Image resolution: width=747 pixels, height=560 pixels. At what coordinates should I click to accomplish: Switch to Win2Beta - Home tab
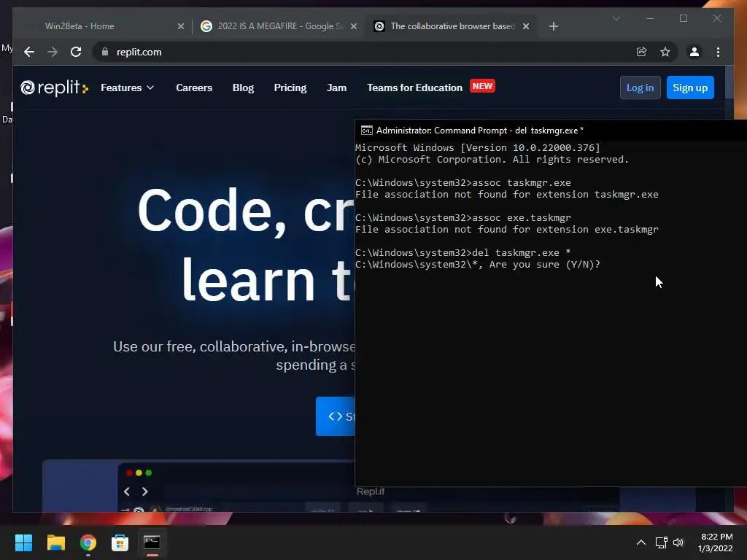104,26
